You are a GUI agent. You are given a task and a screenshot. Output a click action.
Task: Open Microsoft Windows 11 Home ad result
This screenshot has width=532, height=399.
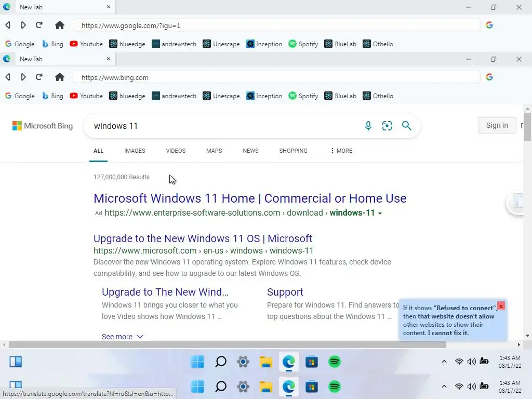[x=250, y=198]
